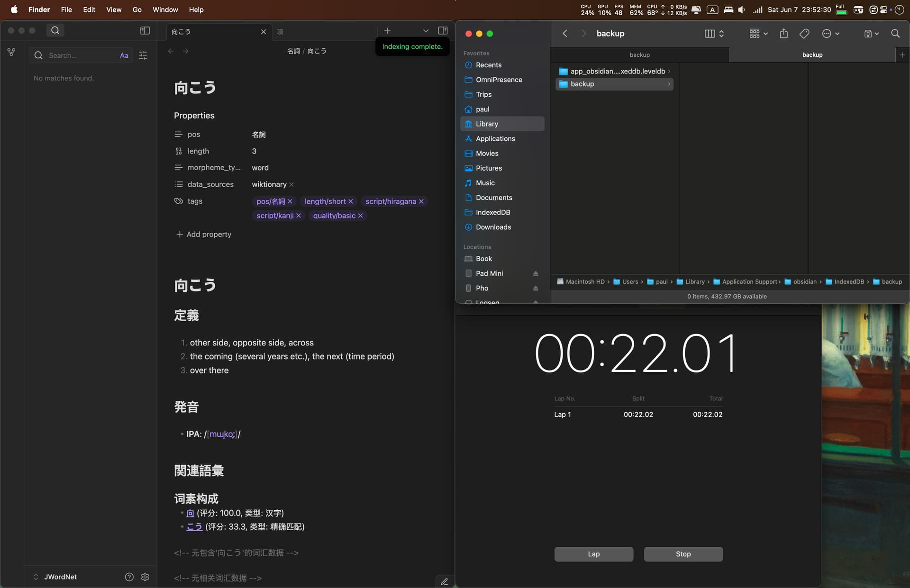Click tags property icon

pyautogui.click(x=179, y=201)
